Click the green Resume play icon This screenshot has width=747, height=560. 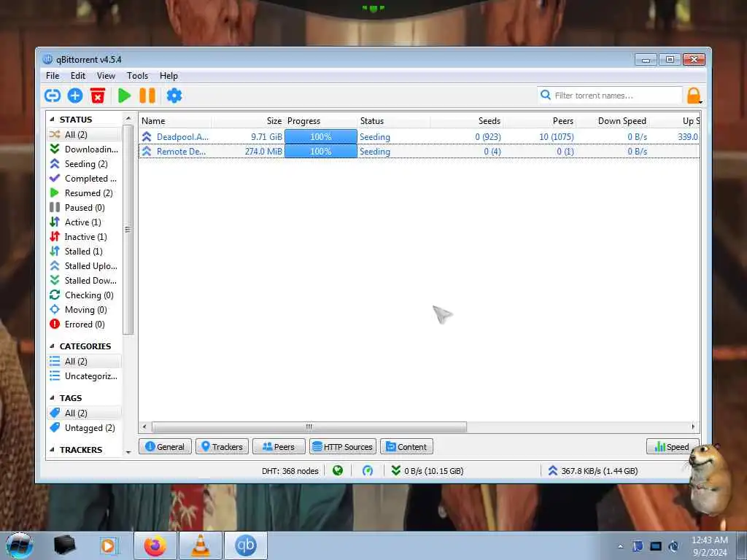tap(124, 96)
